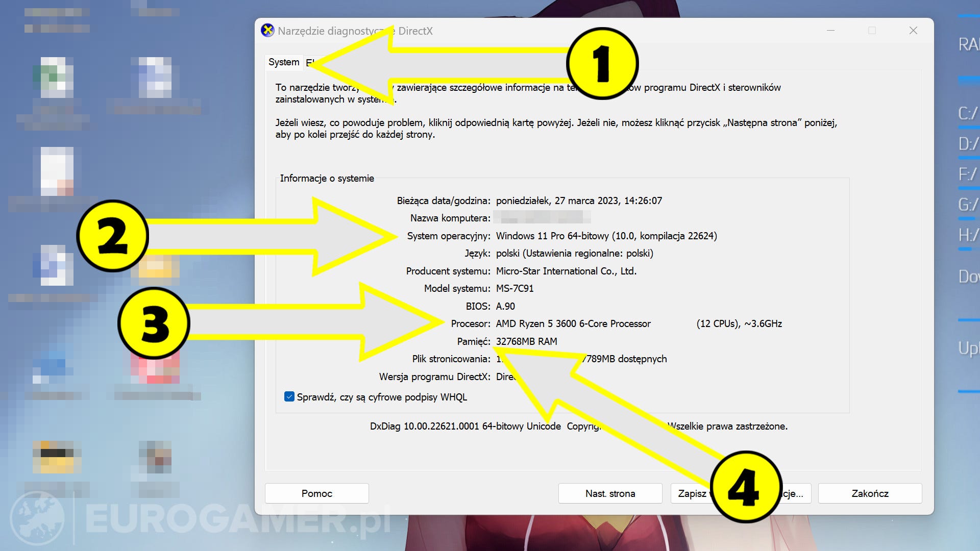Image resolution: width=980 pixels, height=551 pixels.
Task: Select the System tab
Action: [x=284, y=62]
